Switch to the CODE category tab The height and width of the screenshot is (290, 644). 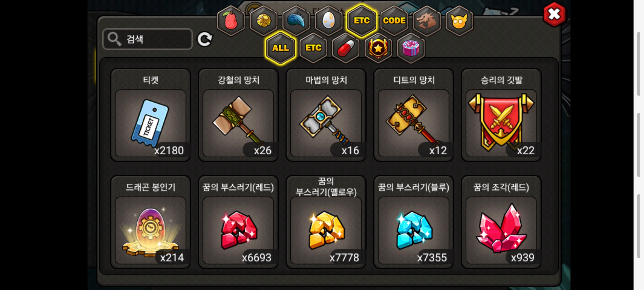click(x=394, y=20)
